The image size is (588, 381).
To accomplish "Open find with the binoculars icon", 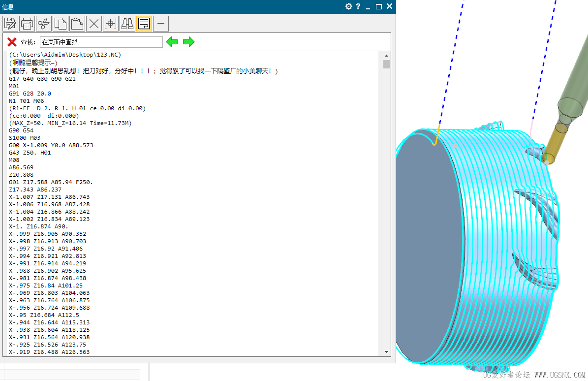I will point(127,23).
